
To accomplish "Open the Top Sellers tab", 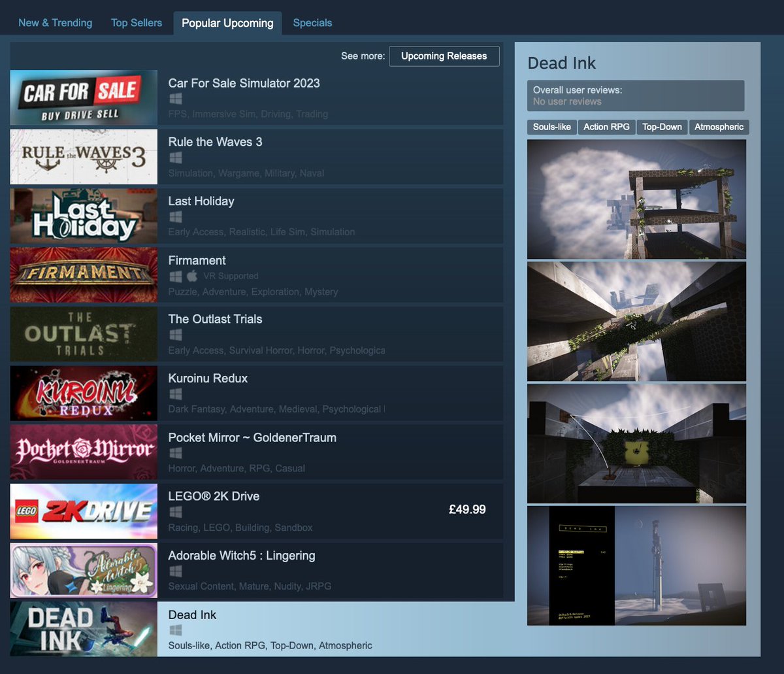I will click(137, 23).
